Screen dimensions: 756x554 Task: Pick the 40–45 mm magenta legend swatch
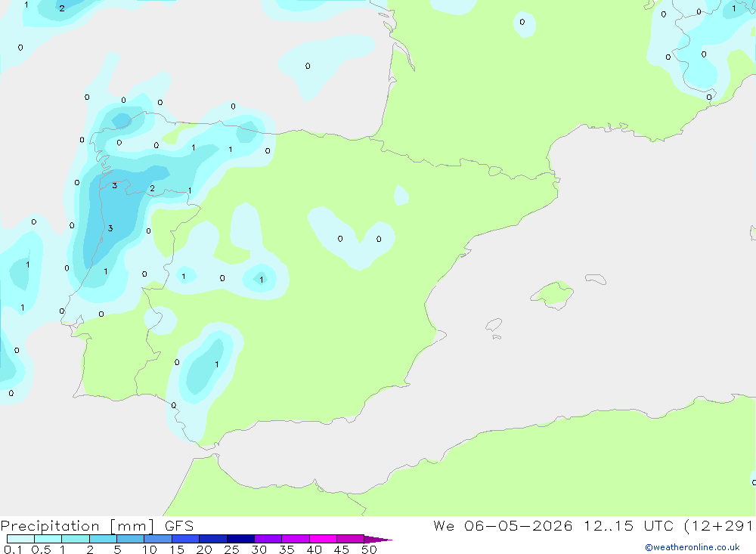coord(323,539)
